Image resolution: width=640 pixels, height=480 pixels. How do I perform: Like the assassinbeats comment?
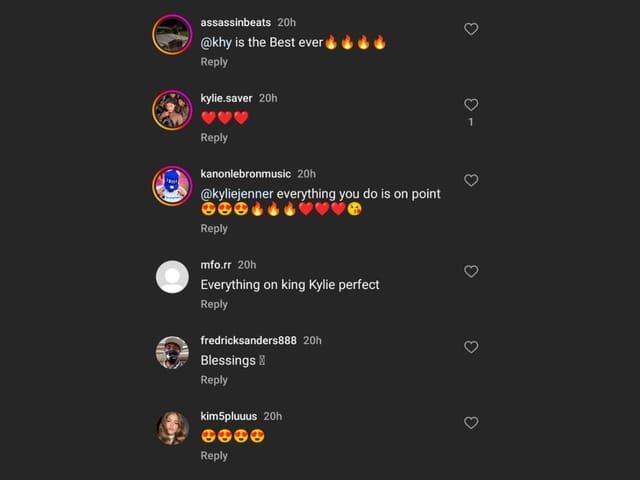(x=471, y=29)
